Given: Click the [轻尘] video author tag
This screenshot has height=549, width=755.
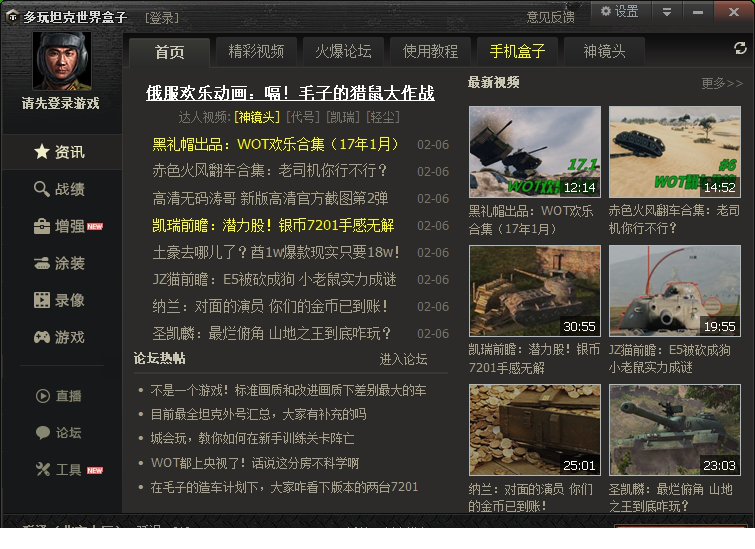Looking at the screenshot, I should tap(383, 117).
